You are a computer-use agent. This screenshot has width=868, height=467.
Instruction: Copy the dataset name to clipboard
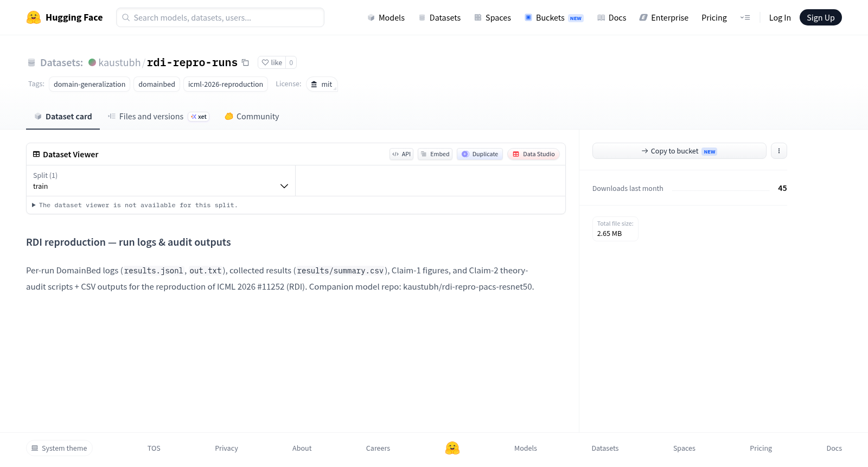[245, 62]
